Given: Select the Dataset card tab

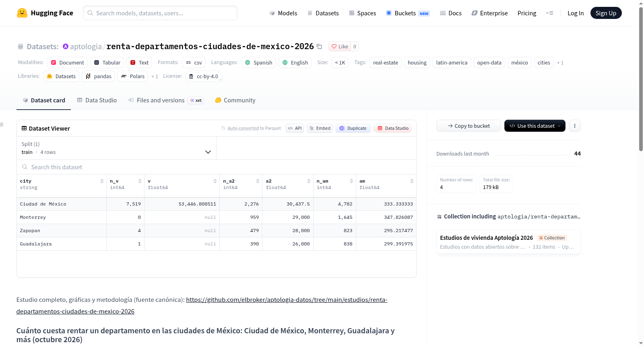Looking at the screenshot, I should click(44, 100).
